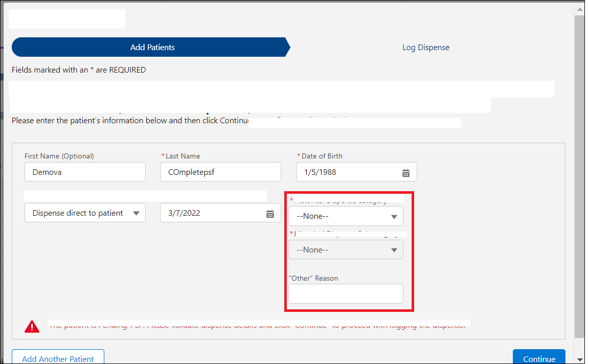Screen dimensions: 589x364
Task: Click the "Other" Reason text box
Action: [x=346, y=294]
